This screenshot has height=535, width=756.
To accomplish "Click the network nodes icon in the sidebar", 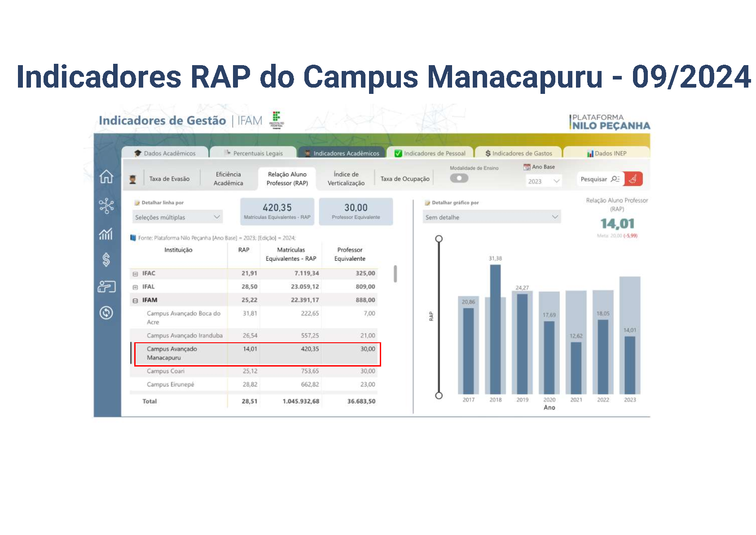I will [106, 206].
